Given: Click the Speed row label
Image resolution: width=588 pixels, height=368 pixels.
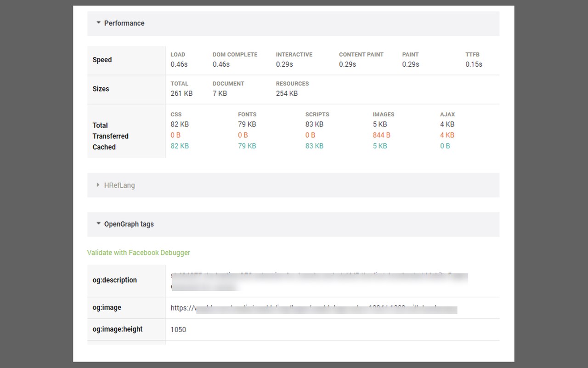Looking at the screenshot, I should (x=102, y=60).
